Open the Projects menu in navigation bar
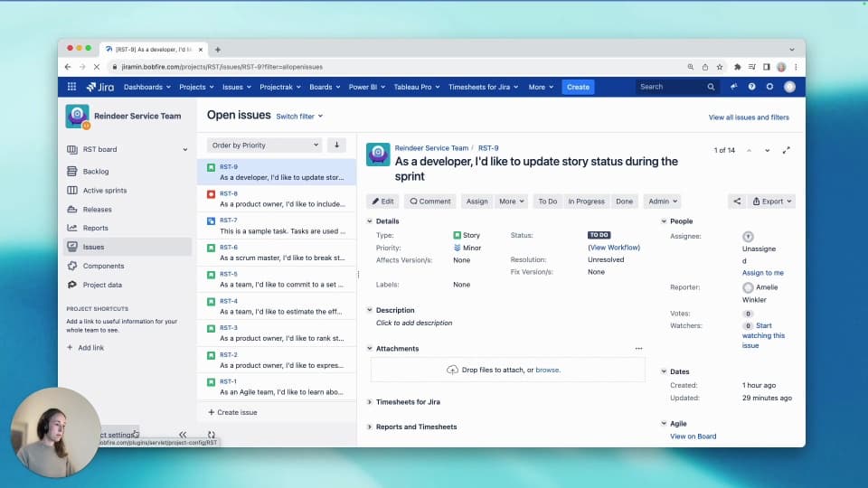Screen dimensions: 868x488 click(196, 87)
